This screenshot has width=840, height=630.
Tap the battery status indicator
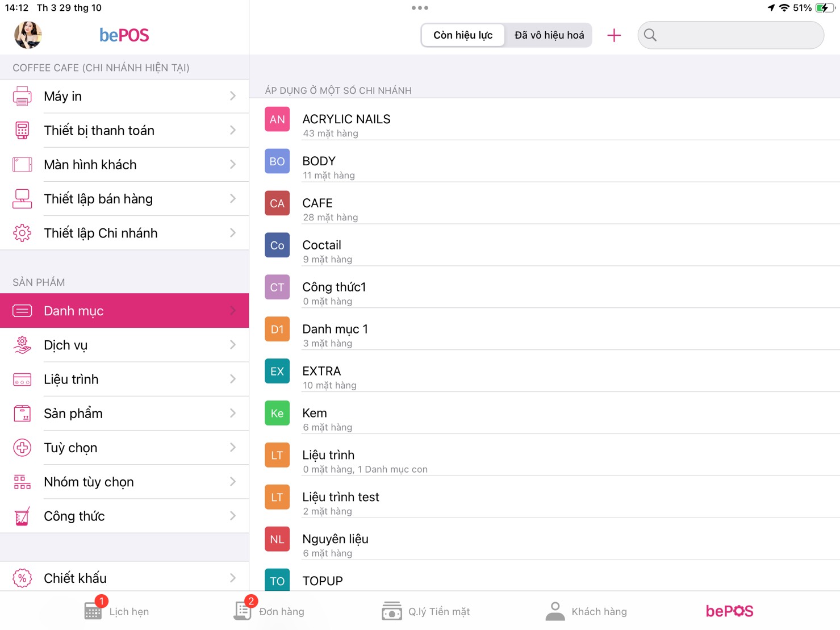pos(825,8)
